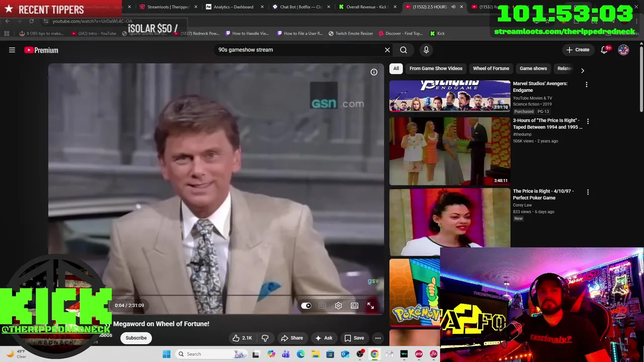The width and height of the screenshot is (644, 362).
Task: Toggle the autoplay switch
Action: (x=306, y=306)
